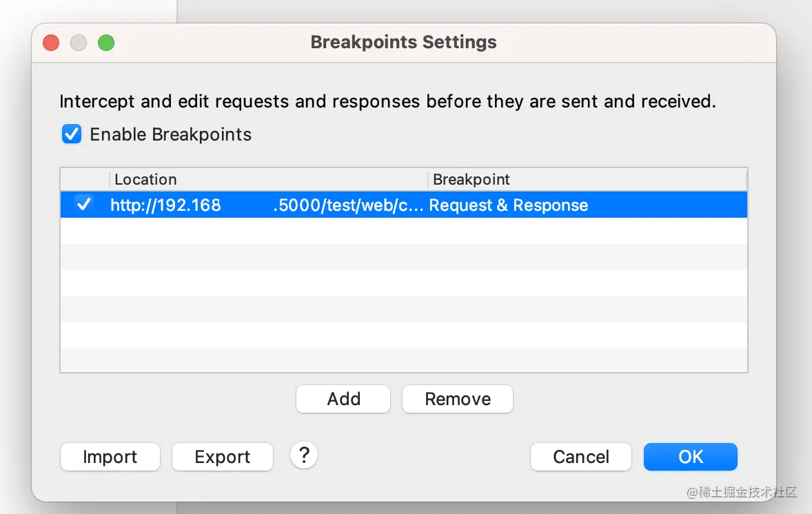
Task: Click the Remove breakpoint button
Action: pos(458,399)
